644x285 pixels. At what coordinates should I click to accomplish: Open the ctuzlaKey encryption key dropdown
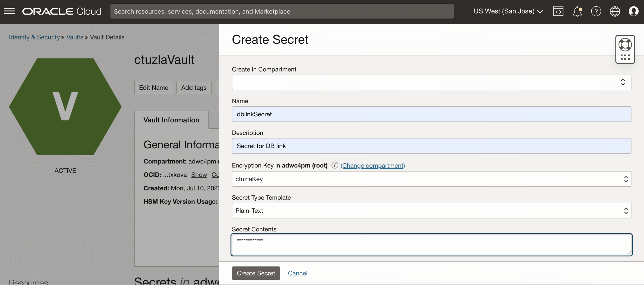(x=626, y=179)
